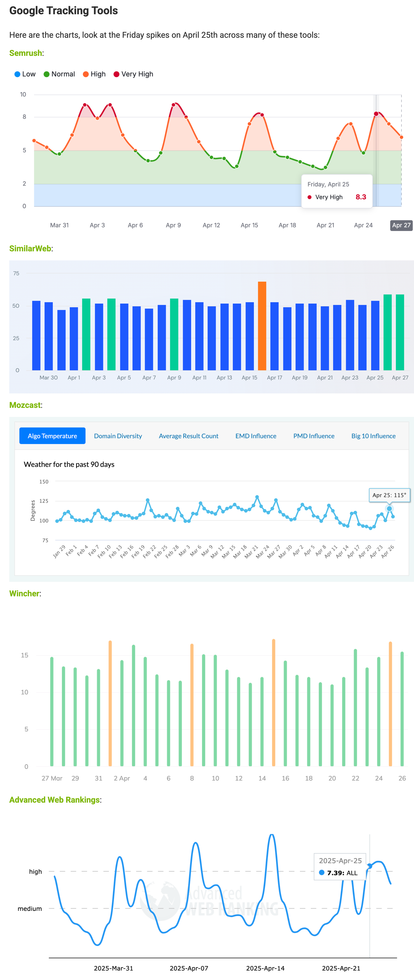Click 'Weather for the past 90 days' text

click(x=69, y=464)
